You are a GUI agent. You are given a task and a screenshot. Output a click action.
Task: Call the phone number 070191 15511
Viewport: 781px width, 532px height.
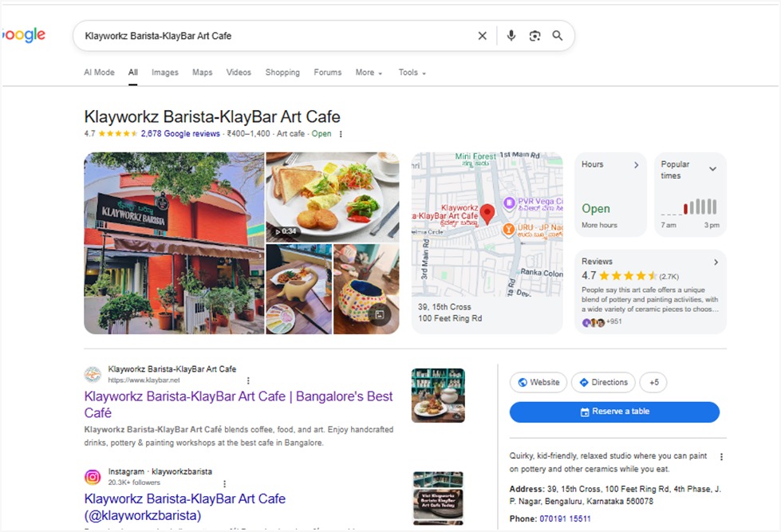[565, 519]
